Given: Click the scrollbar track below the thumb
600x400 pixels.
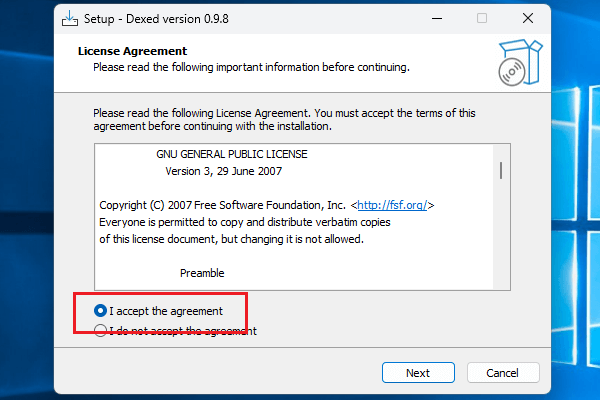Looking at the screenshot, I should pyautogui.click(x=500, y=240).
